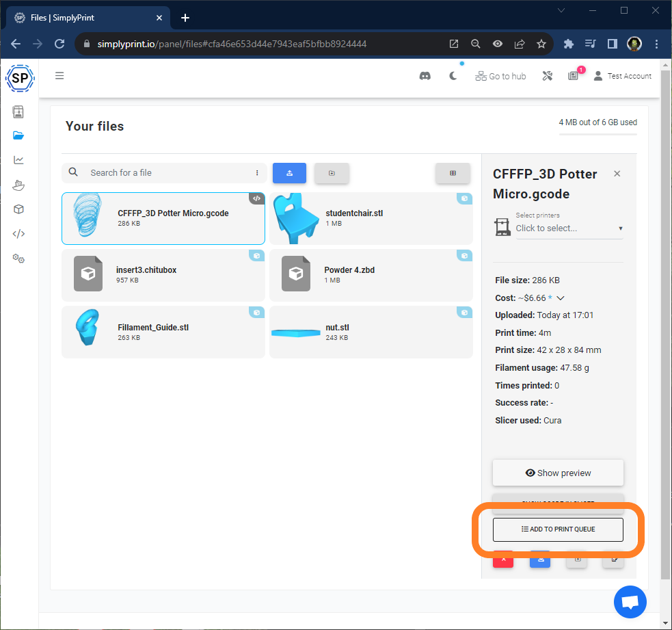Click the print history chart icon in sidebar

pyautogui.click(x=18, y=160)
